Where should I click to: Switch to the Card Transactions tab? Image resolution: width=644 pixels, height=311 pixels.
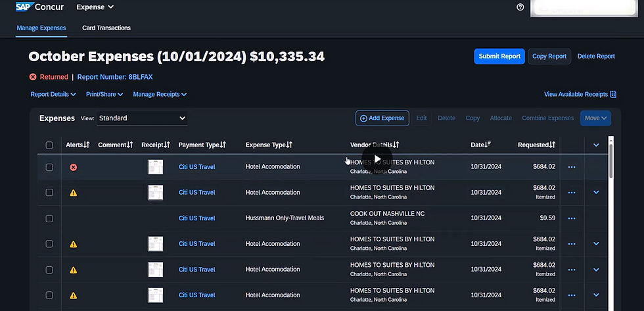(x=106, y=28)
